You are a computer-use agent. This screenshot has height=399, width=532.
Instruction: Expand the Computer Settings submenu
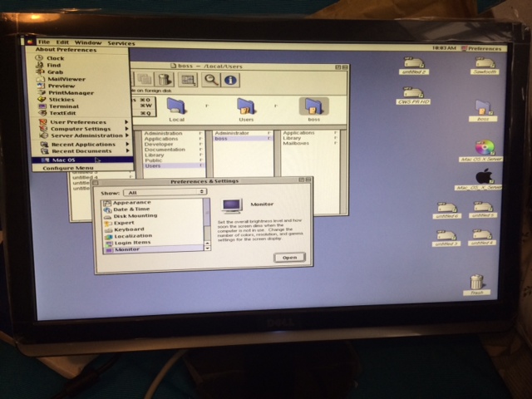tap(83, 129)
